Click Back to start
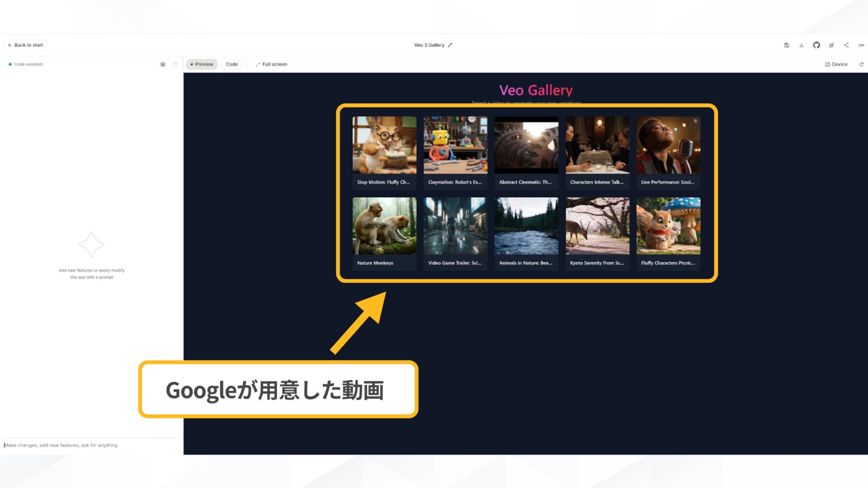 pos(25,45)
